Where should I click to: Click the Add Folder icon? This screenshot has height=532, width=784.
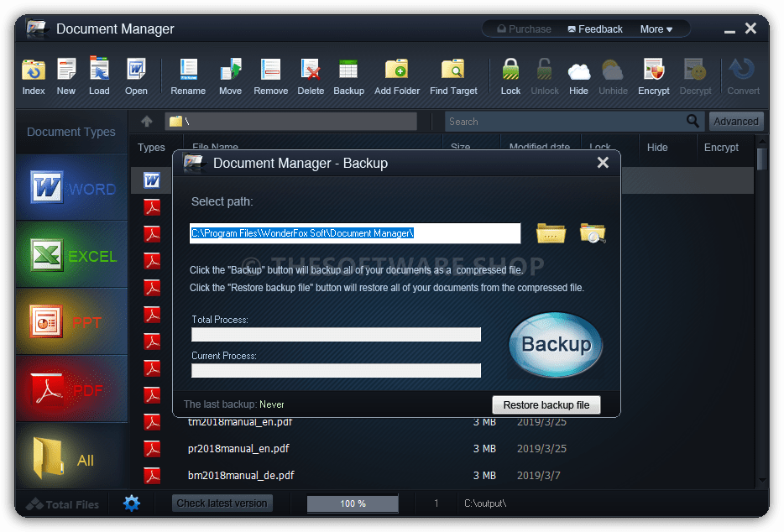tap(397, 76)
